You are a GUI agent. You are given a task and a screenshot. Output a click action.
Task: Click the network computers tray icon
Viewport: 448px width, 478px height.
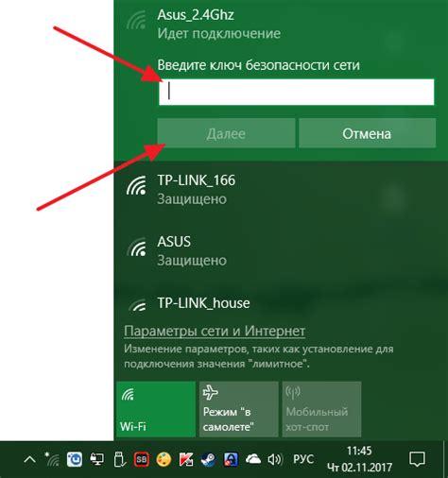[x=96, y=460]
